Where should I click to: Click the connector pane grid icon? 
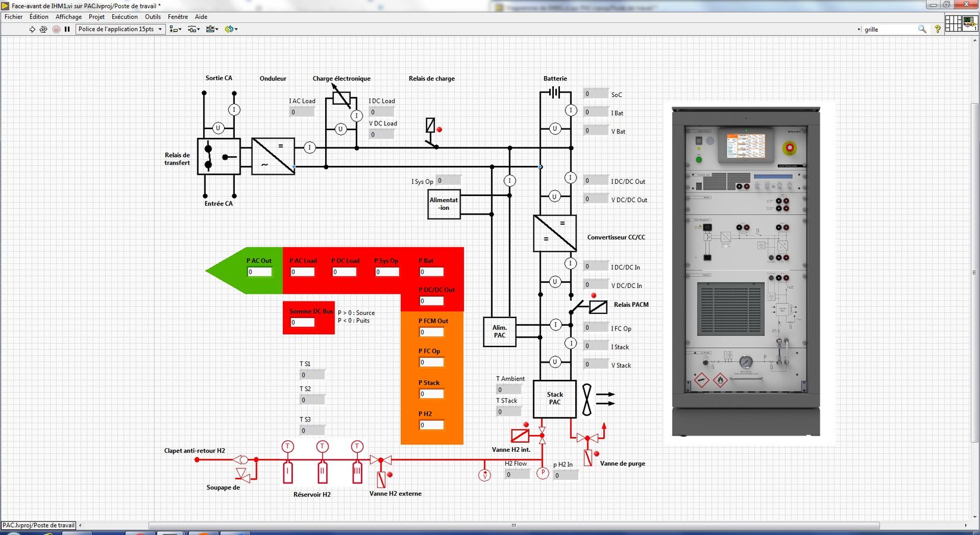[x=953, y=23]
